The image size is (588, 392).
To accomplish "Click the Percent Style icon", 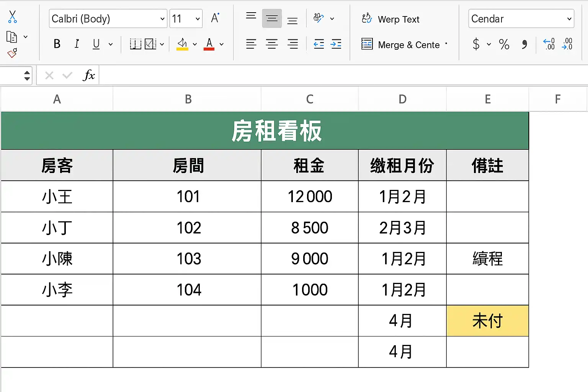I will (504, 44).
